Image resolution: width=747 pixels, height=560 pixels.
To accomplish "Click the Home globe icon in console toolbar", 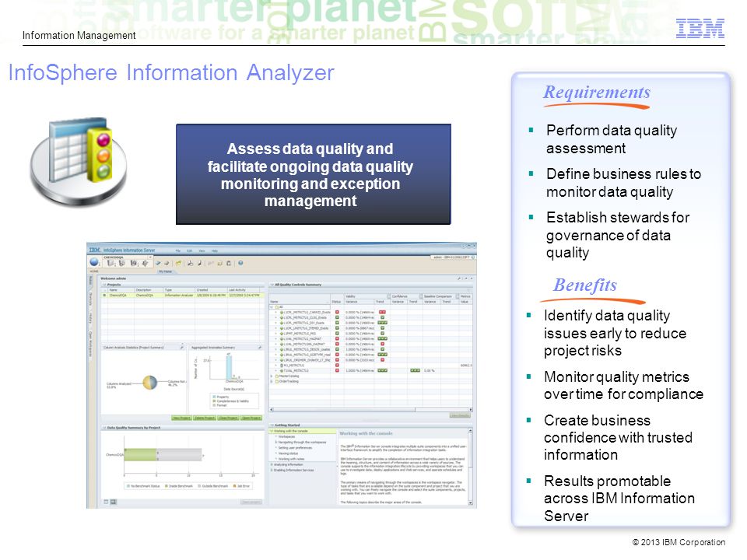I will point(94,262).
